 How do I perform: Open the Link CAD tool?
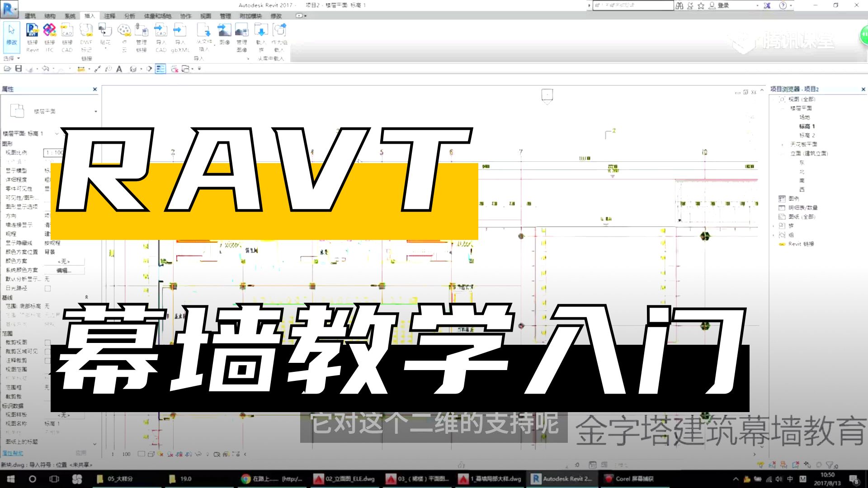pyautogui.click(x=67, y=36)
